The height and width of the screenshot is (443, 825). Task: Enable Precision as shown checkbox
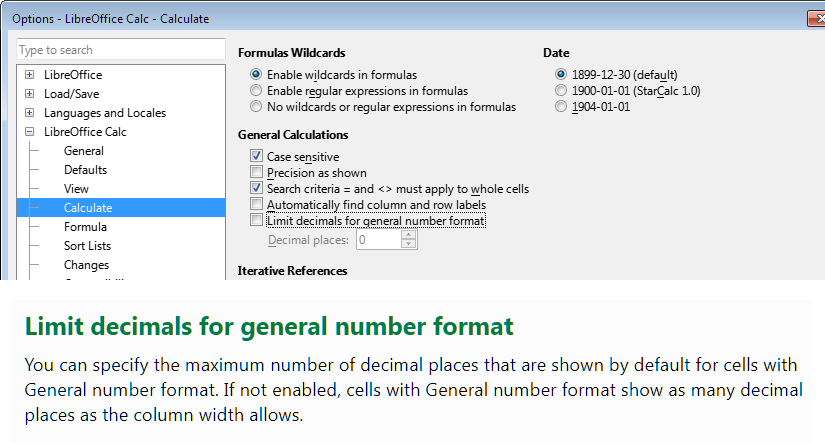[256, 172]
